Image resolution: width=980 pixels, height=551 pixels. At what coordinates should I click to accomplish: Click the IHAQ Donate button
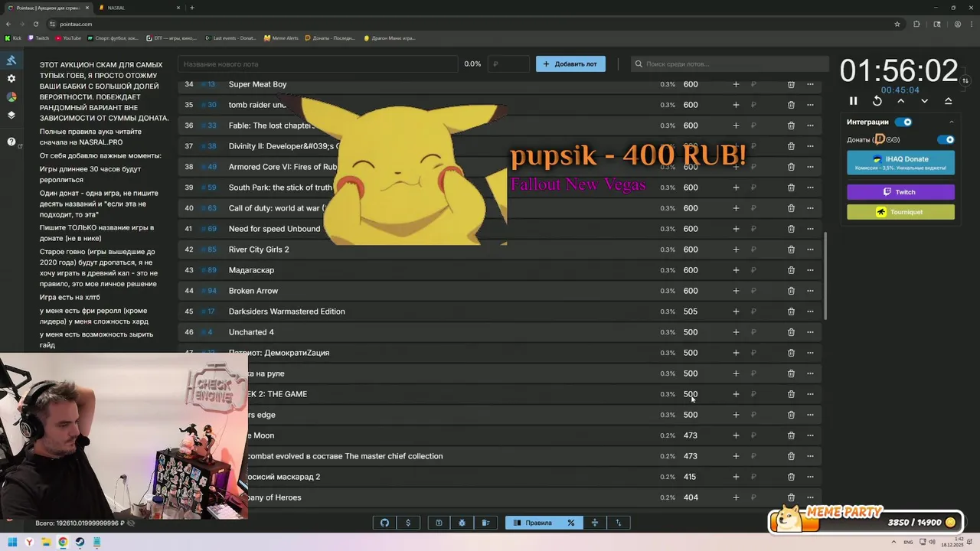click(900, 162)
